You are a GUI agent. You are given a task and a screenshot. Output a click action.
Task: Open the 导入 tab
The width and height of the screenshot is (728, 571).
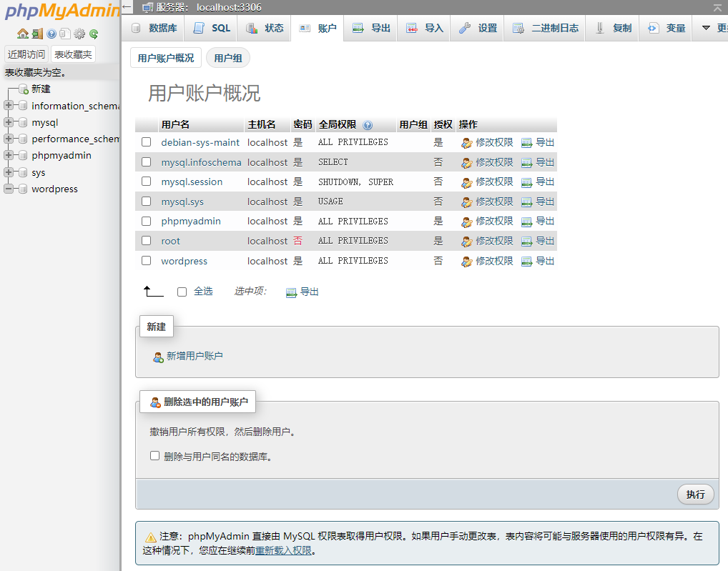pyautogui.click(x=424, y=29)
